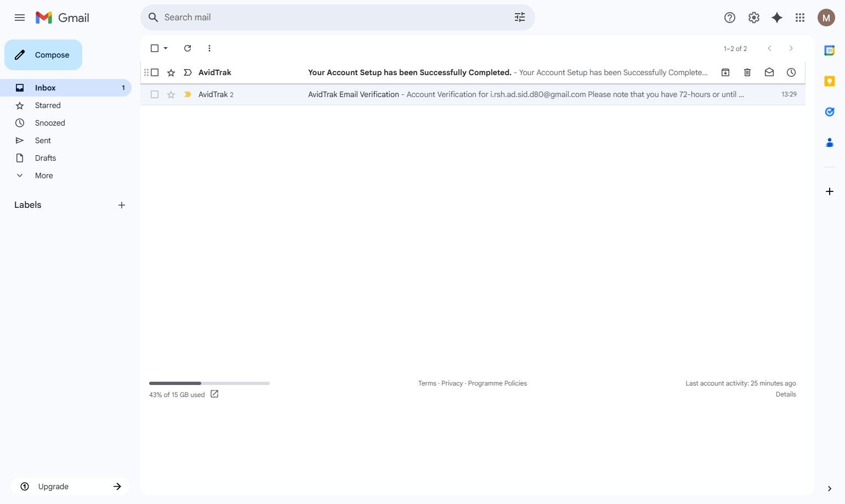
Task: Open the Google account avatar
Action: click(x=826, y=18)
